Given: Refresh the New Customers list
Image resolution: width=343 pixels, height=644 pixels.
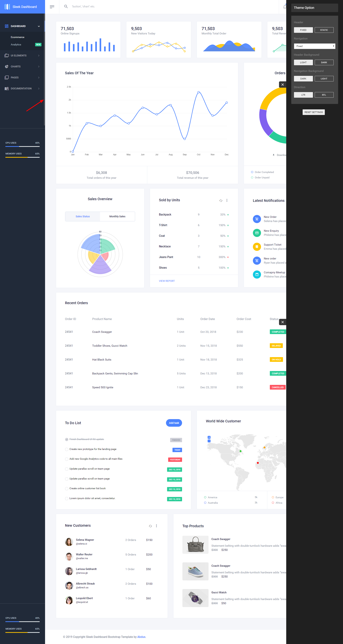Looking at the screenshot, I should tap(150, 526).
